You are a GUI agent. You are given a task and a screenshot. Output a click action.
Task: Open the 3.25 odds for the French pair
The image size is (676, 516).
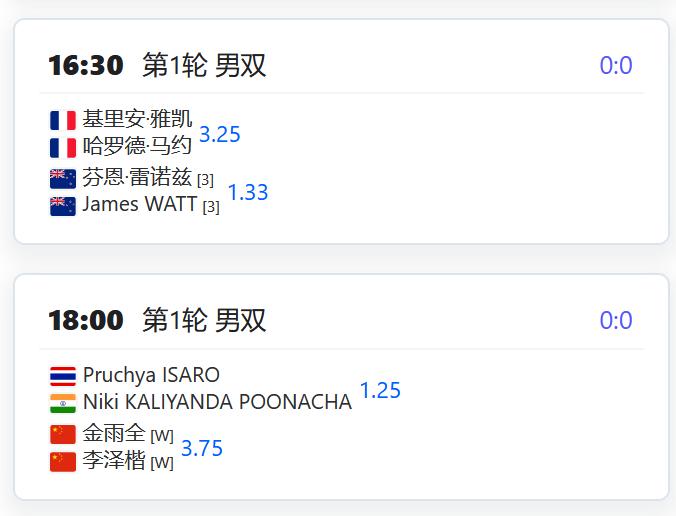(x=219, y=134)
